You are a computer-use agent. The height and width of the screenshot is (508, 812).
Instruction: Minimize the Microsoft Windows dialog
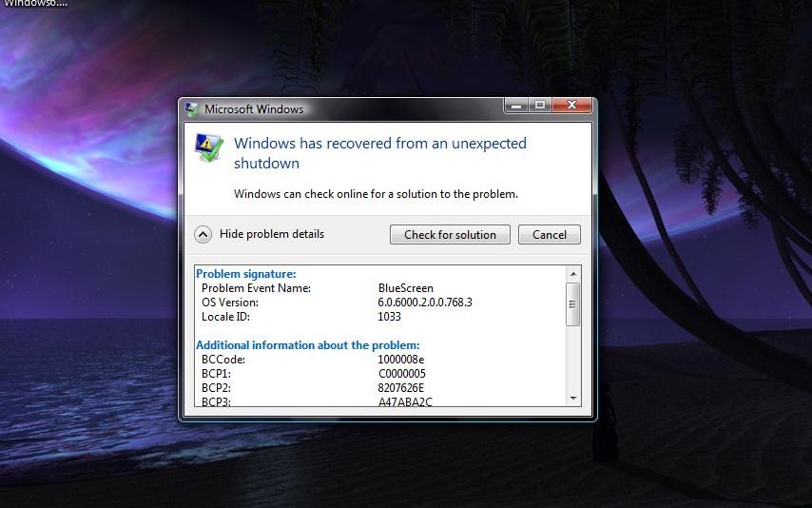(515, 106)
